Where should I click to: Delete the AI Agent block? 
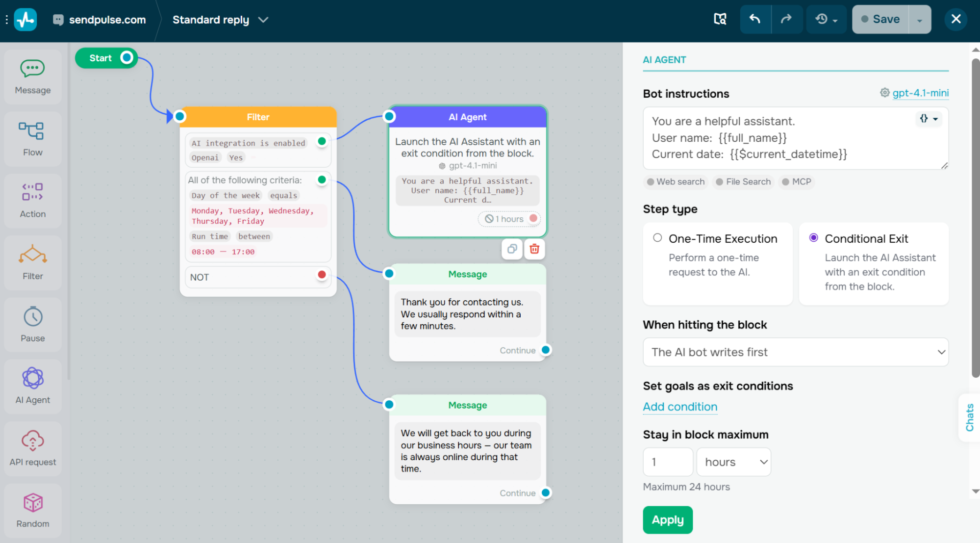pyautogui.click(x=534, y=249)
